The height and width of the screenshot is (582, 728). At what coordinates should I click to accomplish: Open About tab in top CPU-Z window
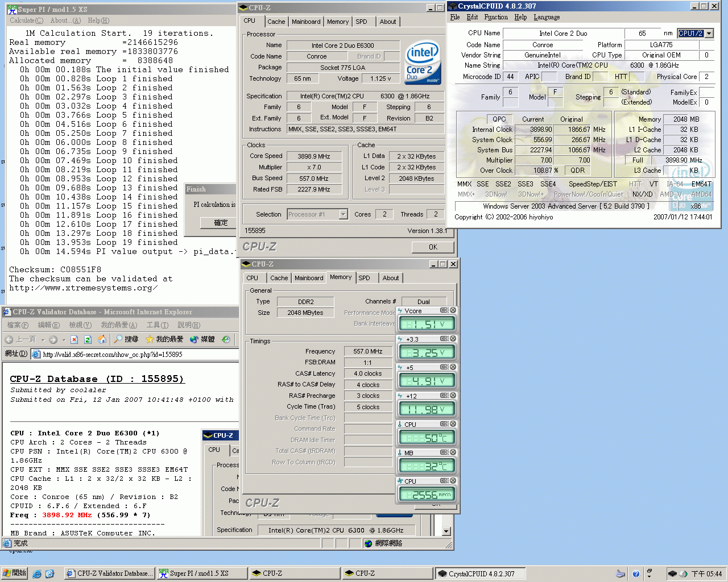(x=388, y=22)
